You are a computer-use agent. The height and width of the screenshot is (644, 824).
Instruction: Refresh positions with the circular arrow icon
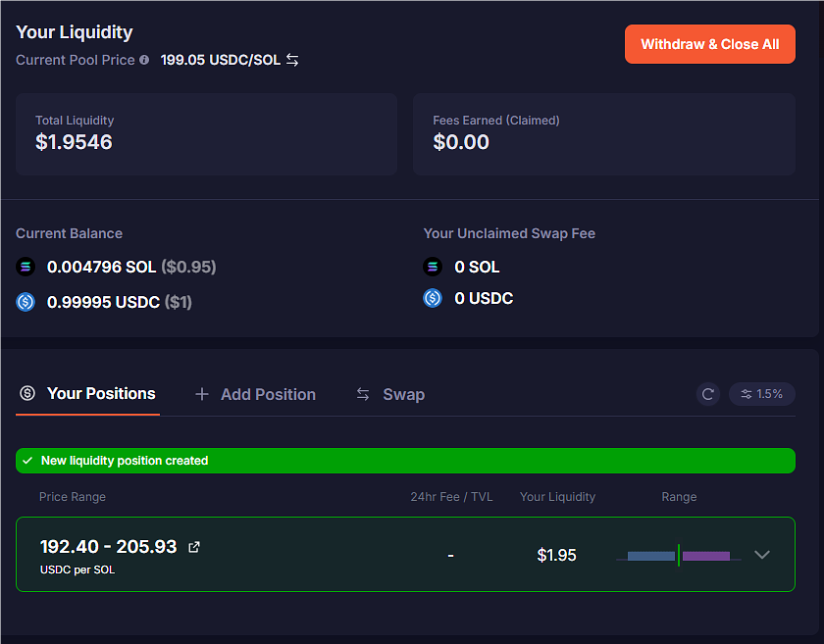pos(707,394)
